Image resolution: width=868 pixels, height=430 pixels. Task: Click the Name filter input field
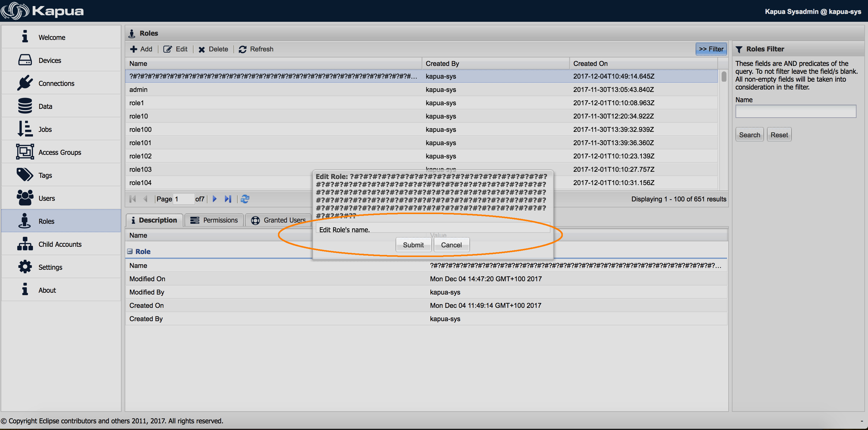coord(795,111)
